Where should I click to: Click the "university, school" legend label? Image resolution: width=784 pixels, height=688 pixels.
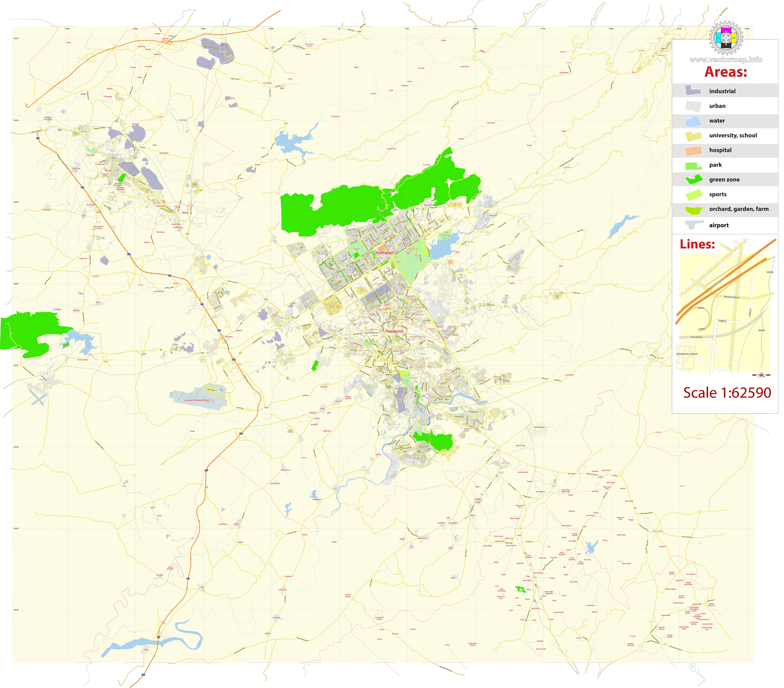click(733, 136)
